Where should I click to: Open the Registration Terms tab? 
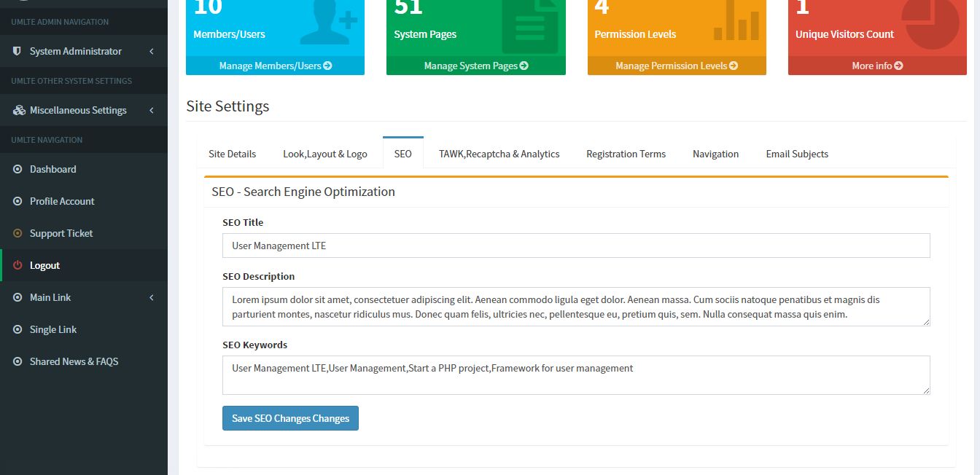(x=626, y=154)
